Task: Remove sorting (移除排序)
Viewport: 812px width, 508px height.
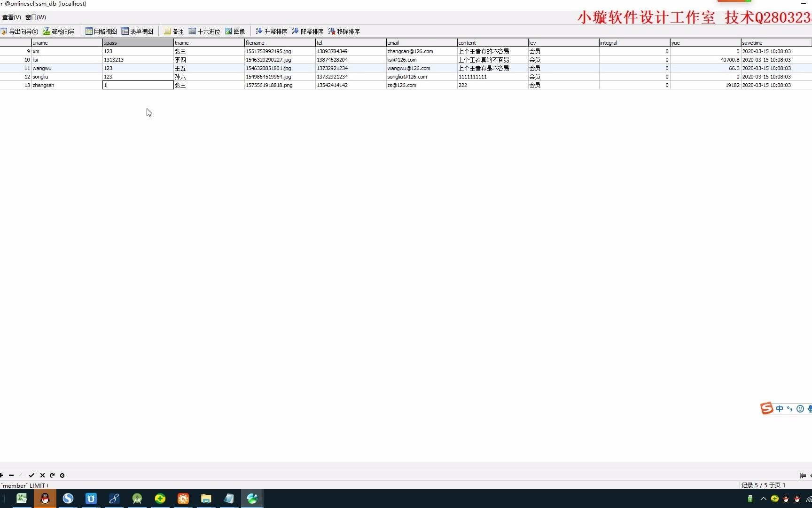Action: coord(344,32)
